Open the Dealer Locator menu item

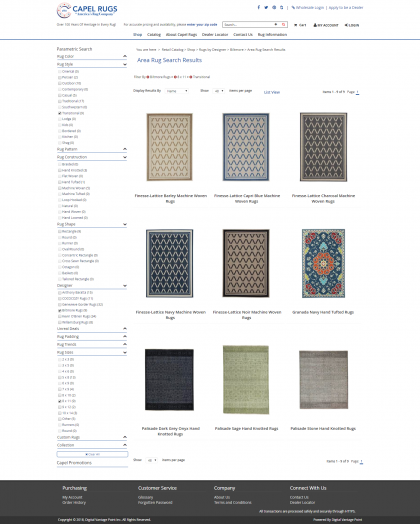point(215,34)
